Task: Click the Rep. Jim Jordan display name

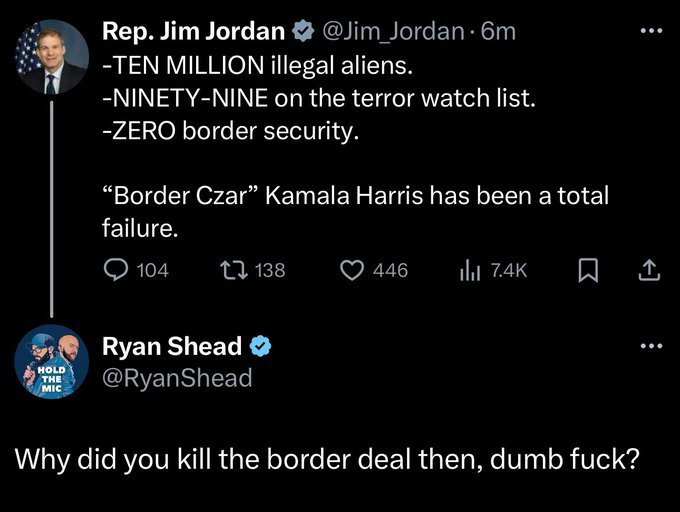Action: (x=194, y=31)
